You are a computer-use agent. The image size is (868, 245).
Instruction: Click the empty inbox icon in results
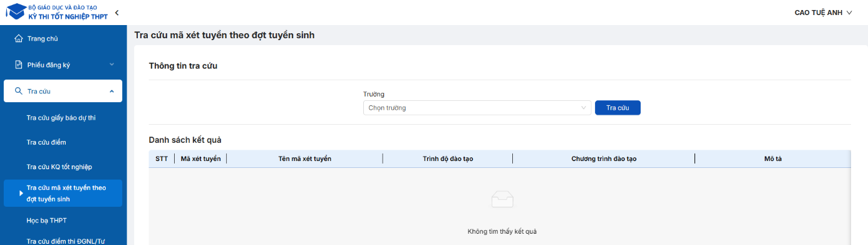coord(502,199)
